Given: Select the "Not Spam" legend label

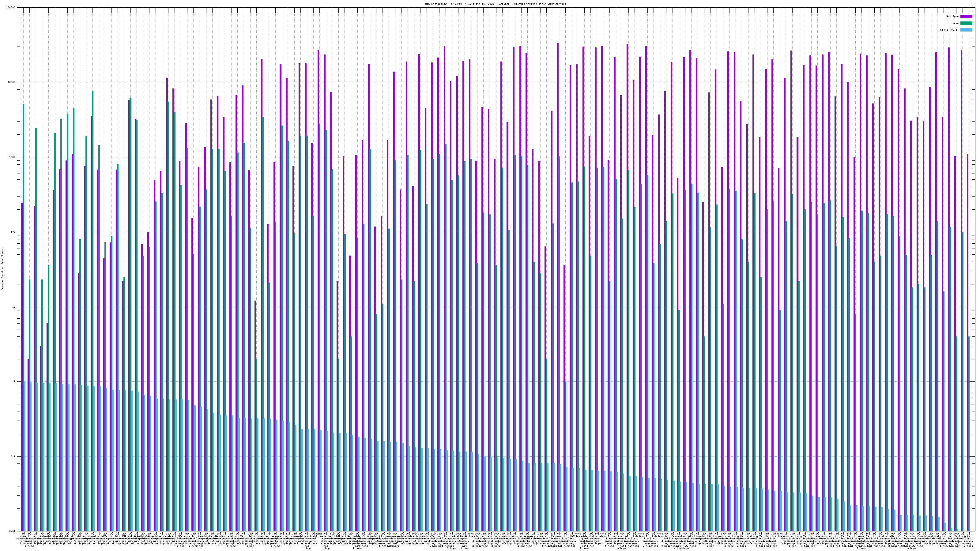Looking at the screenshot, I should click(953, 16).
